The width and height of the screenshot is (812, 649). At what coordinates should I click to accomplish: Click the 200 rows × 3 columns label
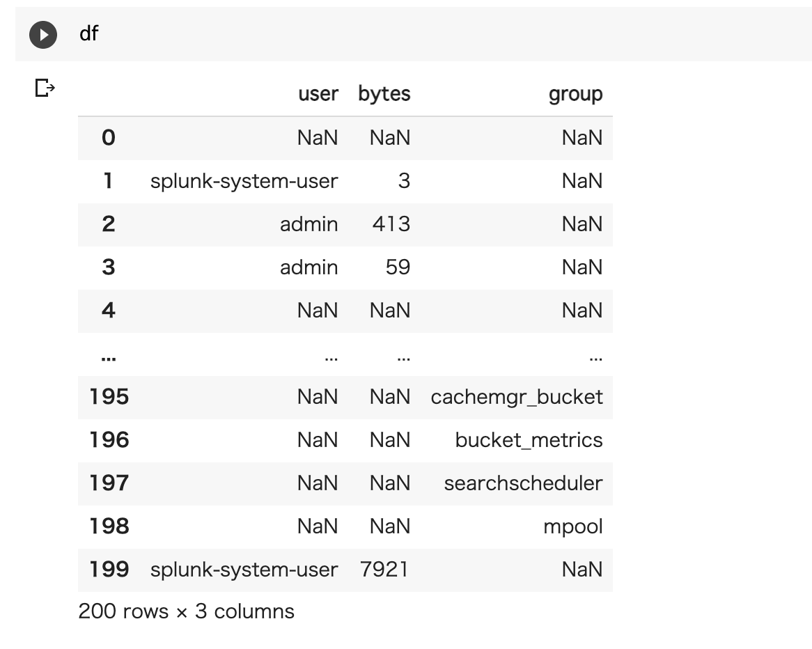187,611
